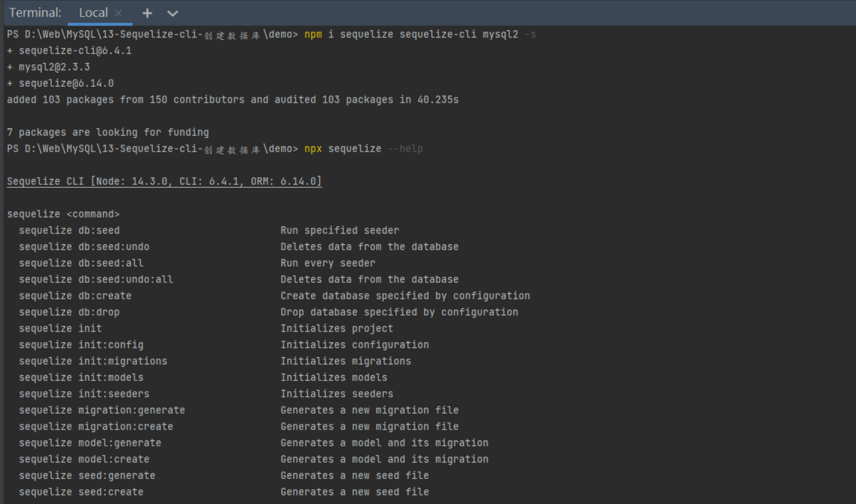The height and width of the screenshot is (504, 856).
Task: Click 'Create database specified by configuration' description
Action: pyautogui.click(x=405, y=296)
